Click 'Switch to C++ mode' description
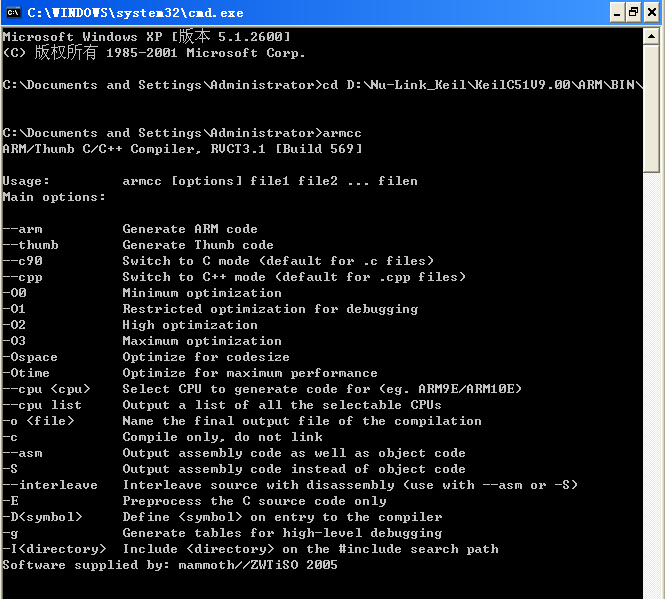 pos(294,277)
